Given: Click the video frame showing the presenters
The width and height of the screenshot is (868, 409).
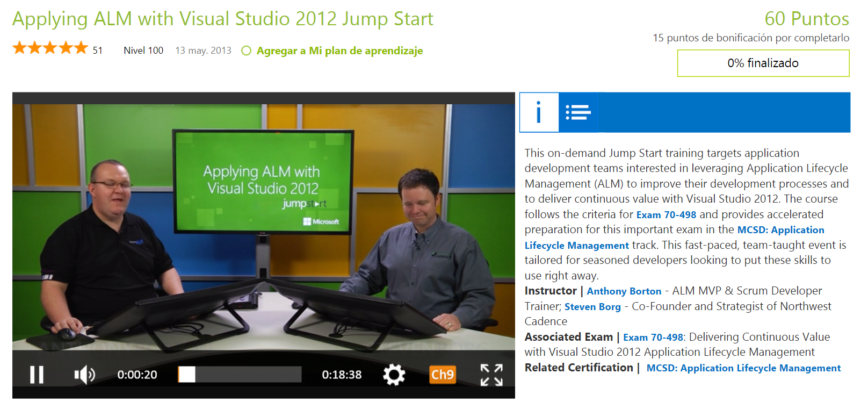Looking at the screenshot, I should 263,226.
